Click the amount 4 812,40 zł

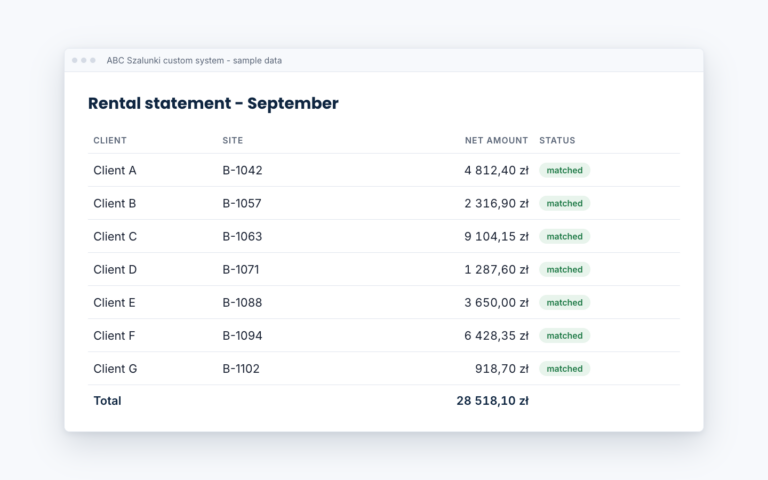coord(497,170)
